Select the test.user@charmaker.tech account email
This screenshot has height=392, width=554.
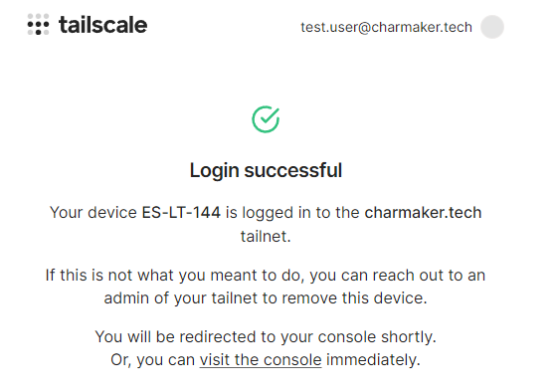pos(386,27)
